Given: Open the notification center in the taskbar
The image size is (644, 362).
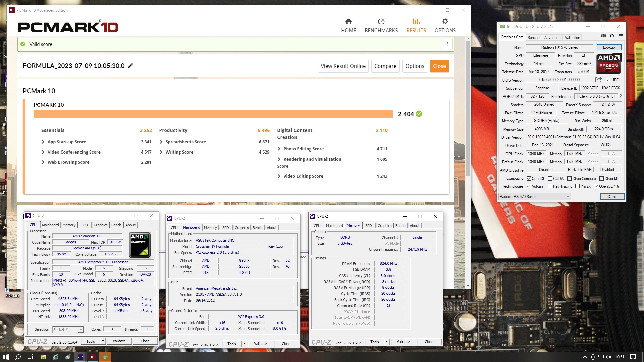Looking at the screenshot, I should pos(633,357).
